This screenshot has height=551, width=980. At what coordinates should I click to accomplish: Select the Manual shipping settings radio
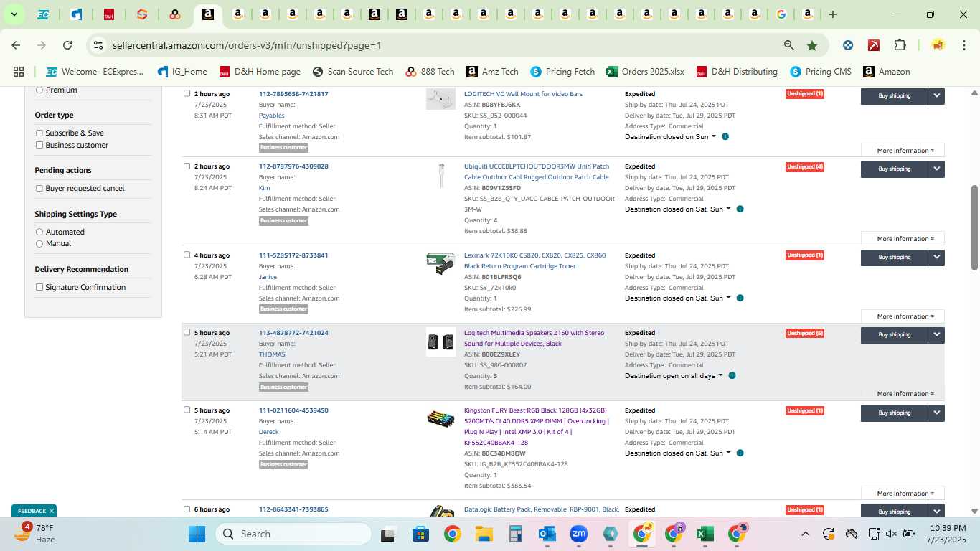click(x=39, y=244)
